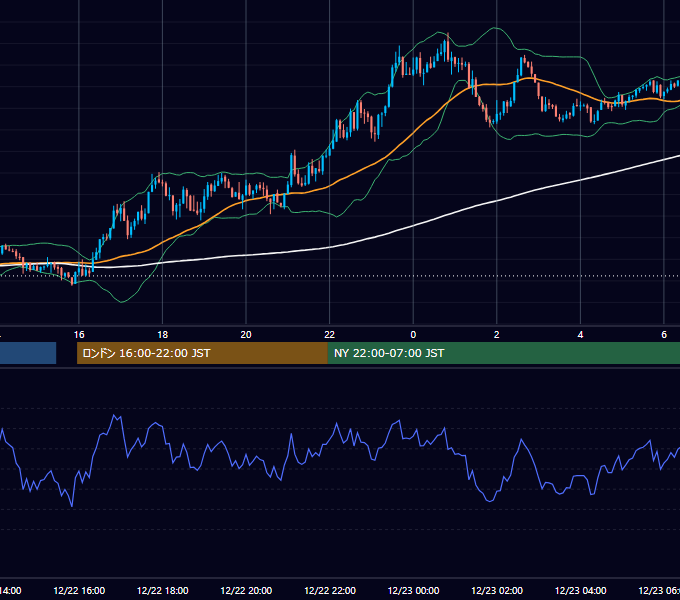Click the 12/23 04:00 date label
This screenshot has width=680, height=600.
click(x=581, y=590)
